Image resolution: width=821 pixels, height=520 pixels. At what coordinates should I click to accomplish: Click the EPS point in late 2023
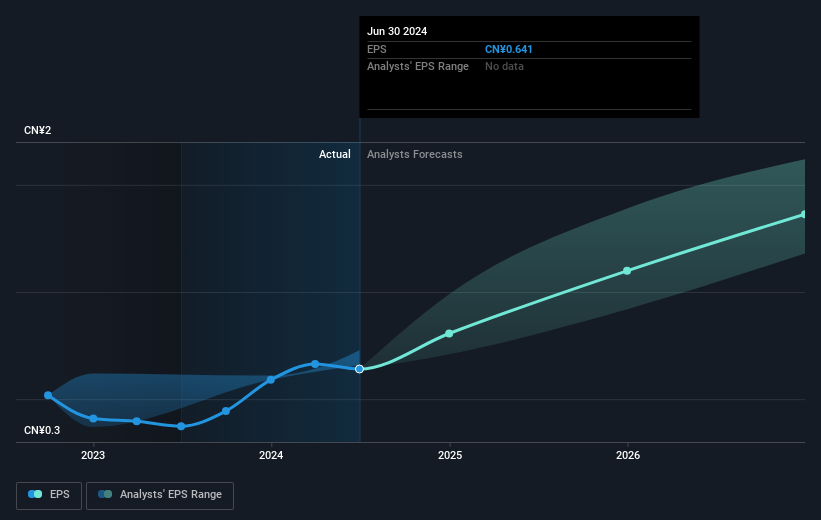coord(226,411)
